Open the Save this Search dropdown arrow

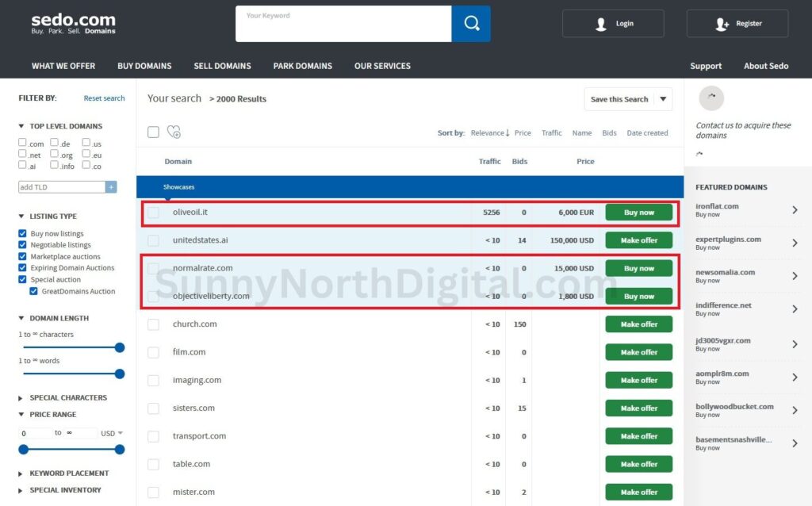click(663, 99)
